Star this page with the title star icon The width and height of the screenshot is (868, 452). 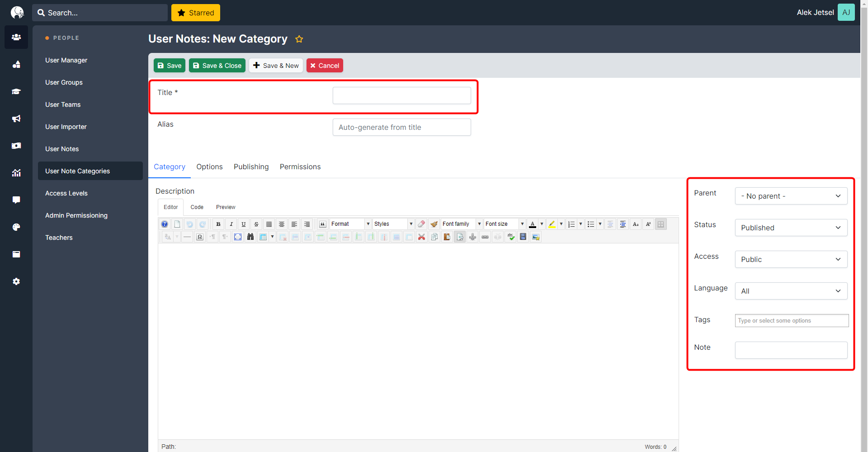coord(299,39)
